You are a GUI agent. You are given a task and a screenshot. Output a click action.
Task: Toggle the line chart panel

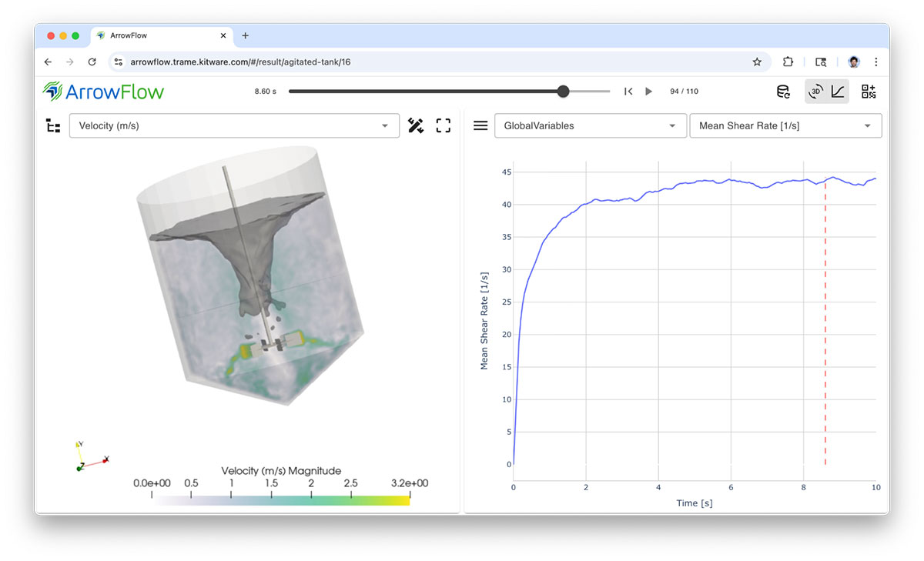pos(838,92)
